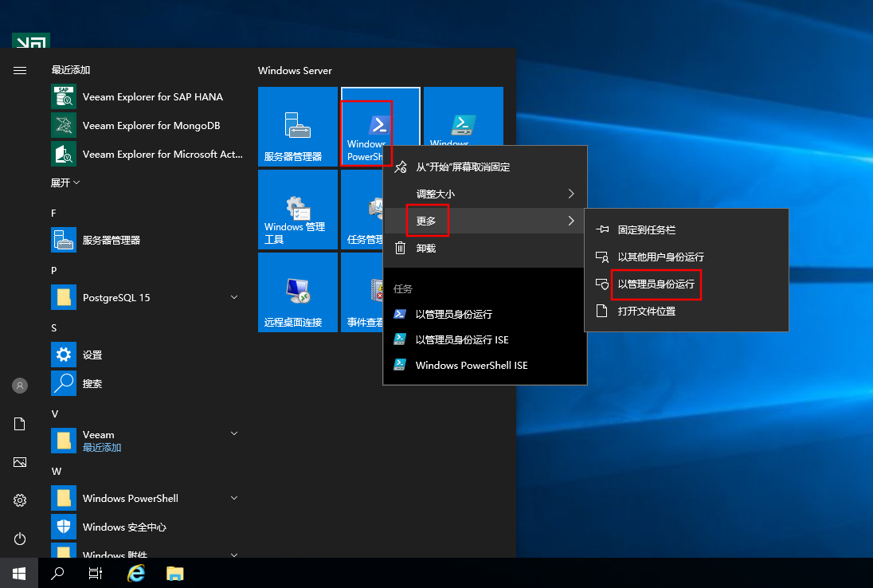The width and height of the screenshot is (873, 588).
Task: Click the 服务器管理器 icon in app list
Action: coord(64,240)
